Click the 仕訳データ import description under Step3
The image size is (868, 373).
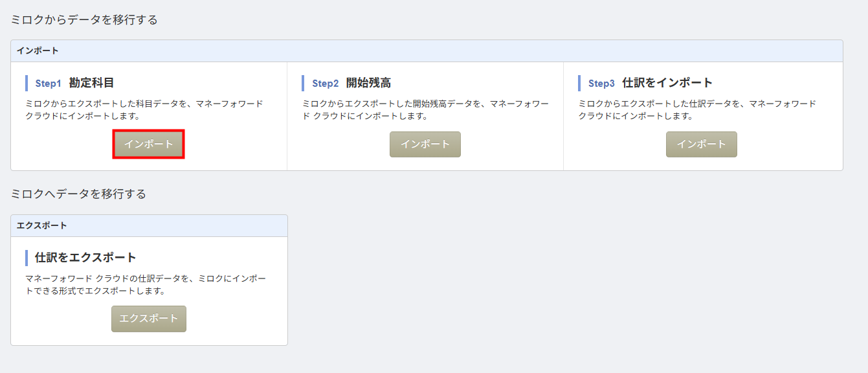tap(697, 109)
